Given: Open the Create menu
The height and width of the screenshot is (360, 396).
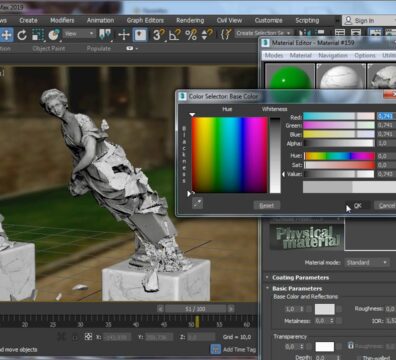Looking at the screenshot, I should (28, 20).
